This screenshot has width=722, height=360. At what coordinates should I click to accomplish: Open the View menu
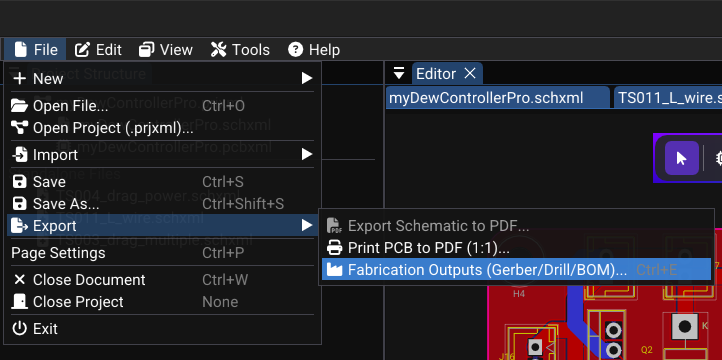pyautogui.click(x=166, y=50)
